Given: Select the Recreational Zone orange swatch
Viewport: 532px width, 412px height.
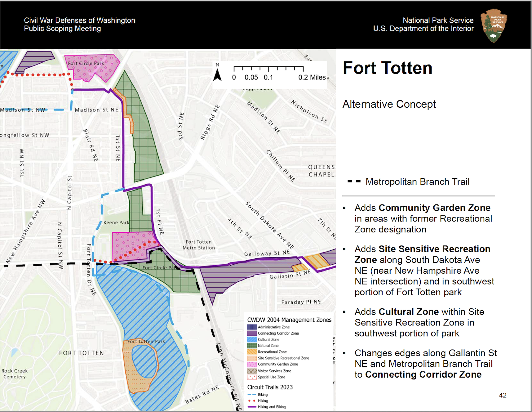Looking at the screenshot, I should coord(252,352).
